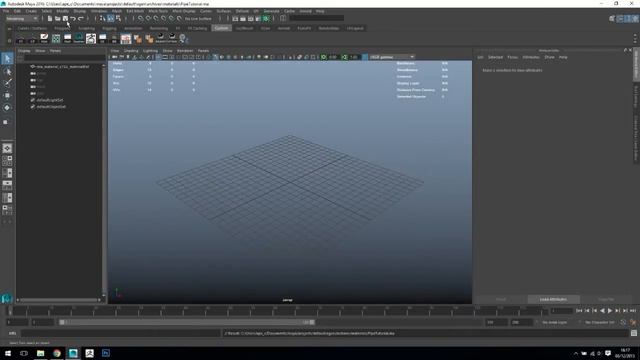This screenshot has height=360, width=640.
Task: Play the animation backwards
Action: pyautogui.click(x=602, y=311)
